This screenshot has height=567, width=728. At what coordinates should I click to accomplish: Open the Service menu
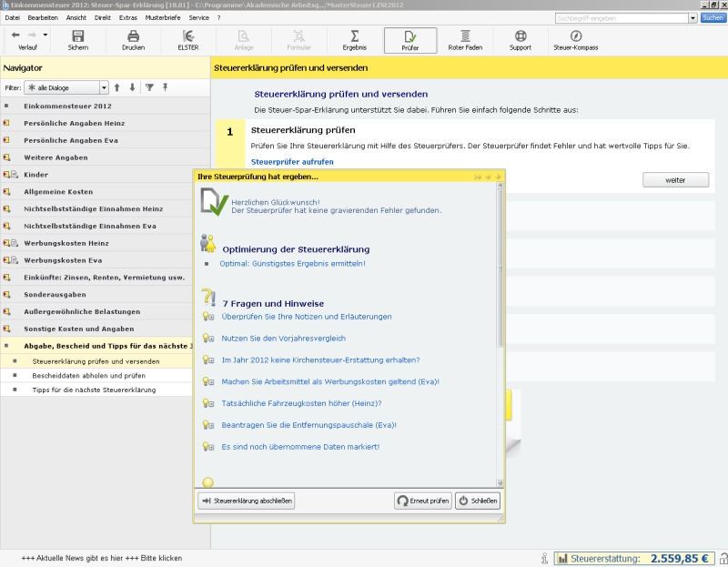[198, 17]
